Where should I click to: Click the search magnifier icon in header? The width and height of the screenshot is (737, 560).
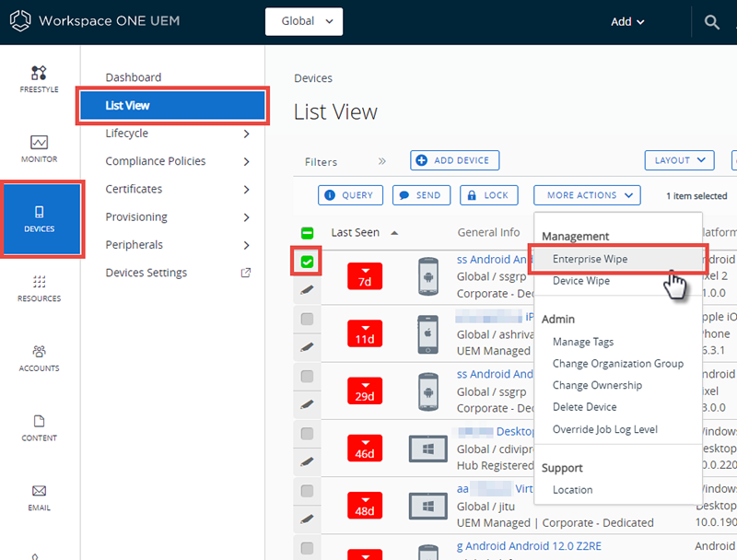point(711,21)
